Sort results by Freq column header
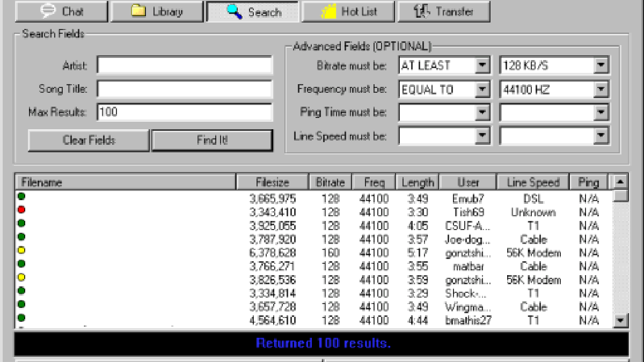Viewport: 644px width, 362px height. click(374, 182)
